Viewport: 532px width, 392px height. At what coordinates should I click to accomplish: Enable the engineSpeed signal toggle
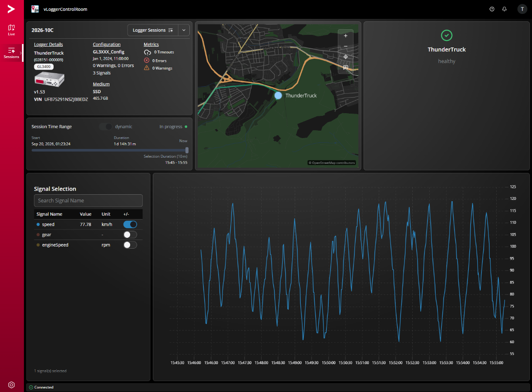130,245
